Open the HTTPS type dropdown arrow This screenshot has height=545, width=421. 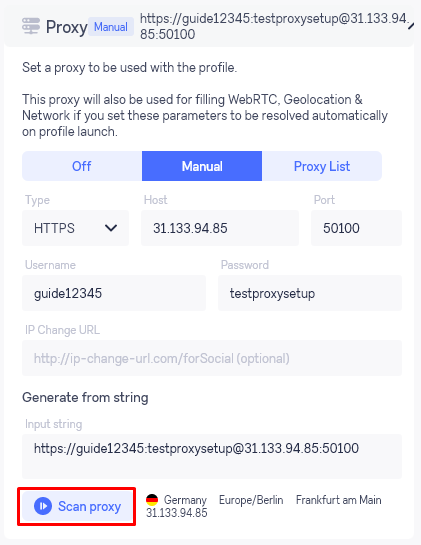click(x=111, y=228)
